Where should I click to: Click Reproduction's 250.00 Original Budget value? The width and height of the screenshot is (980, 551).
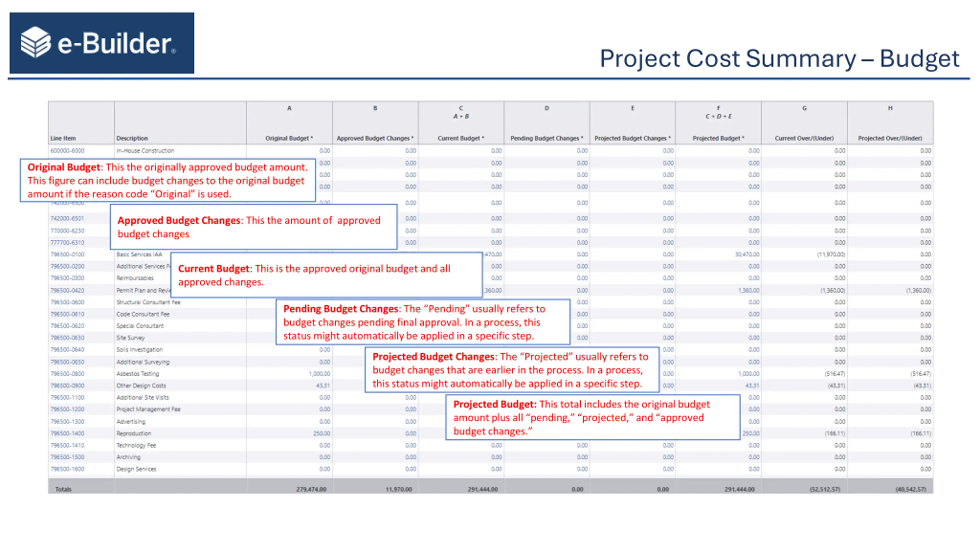pyautogui.click(x=322, y=434)
